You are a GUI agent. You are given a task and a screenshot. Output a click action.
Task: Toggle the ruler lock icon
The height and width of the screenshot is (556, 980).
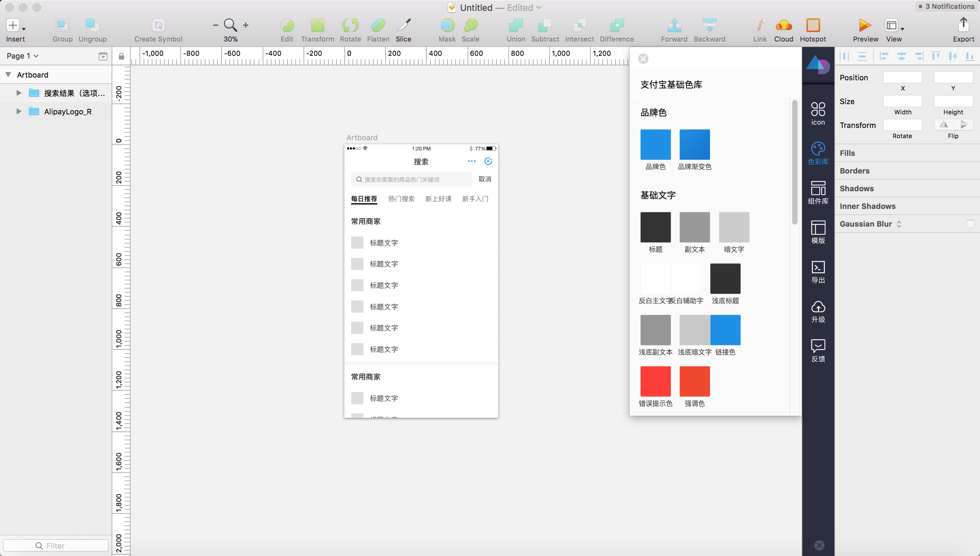point(121,56)
